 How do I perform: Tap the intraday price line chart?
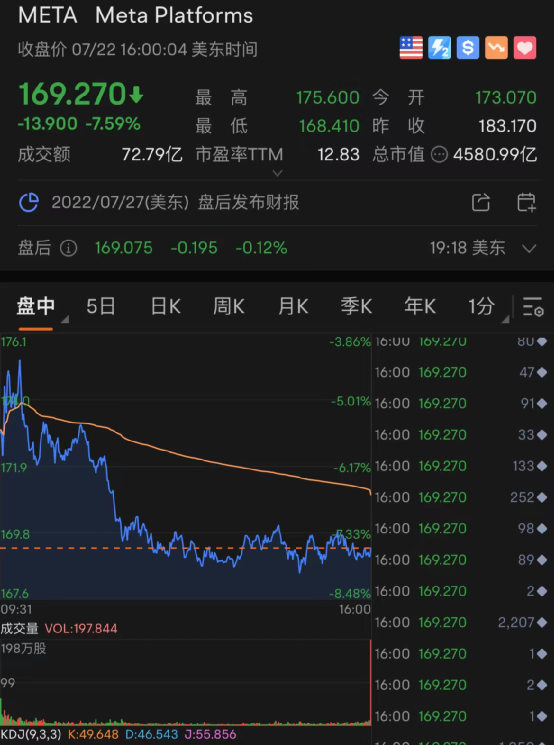(x=185, y=468)
